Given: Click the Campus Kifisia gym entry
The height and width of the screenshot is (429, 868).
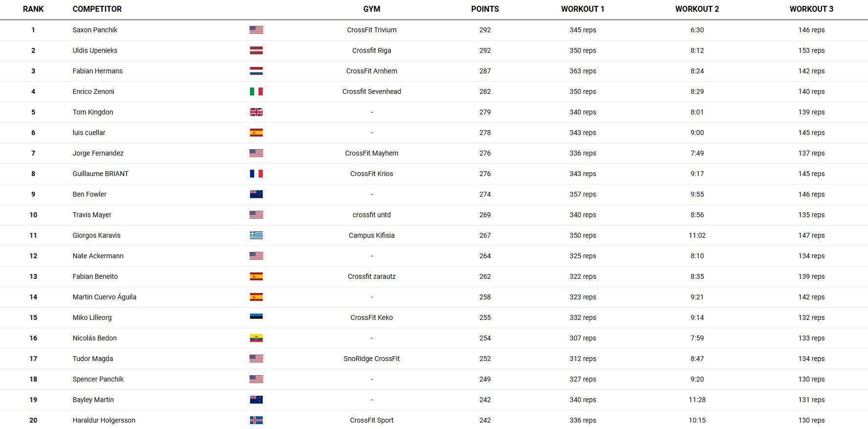Looking at the screenshot, I should click(x=372, y=235).
